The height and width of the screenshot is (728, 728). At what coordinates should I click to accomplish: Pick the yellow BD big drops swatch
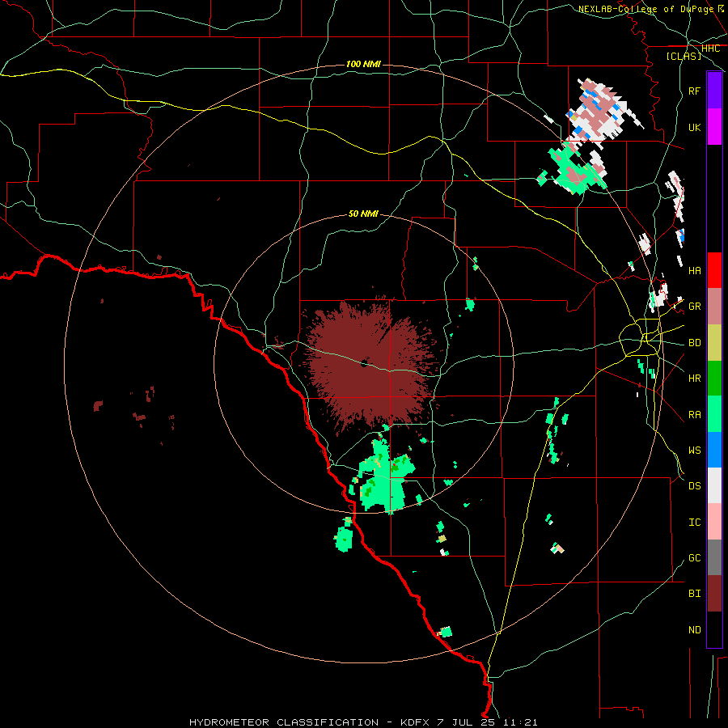pos(714,343)
